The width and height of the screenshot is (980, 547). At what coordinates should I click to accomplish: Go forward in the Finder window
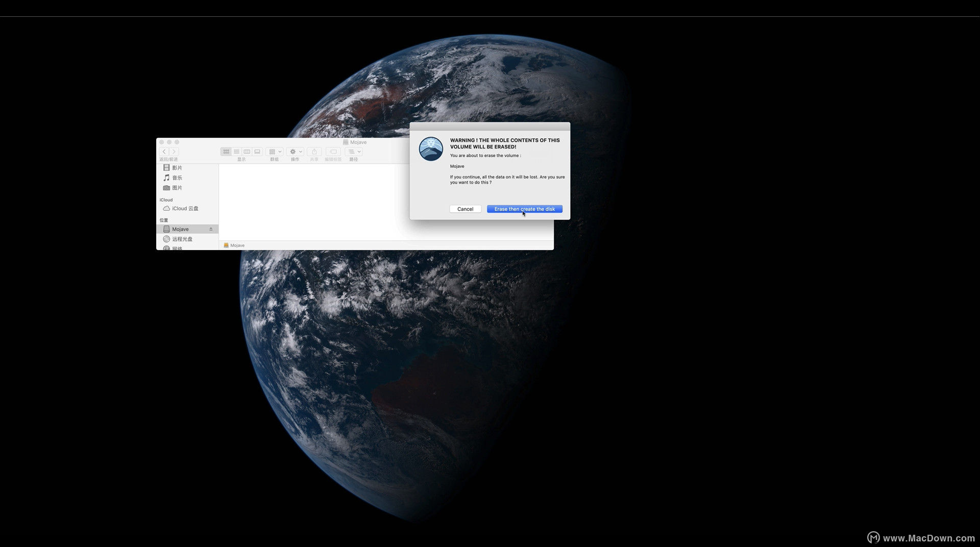click(174, 152)
